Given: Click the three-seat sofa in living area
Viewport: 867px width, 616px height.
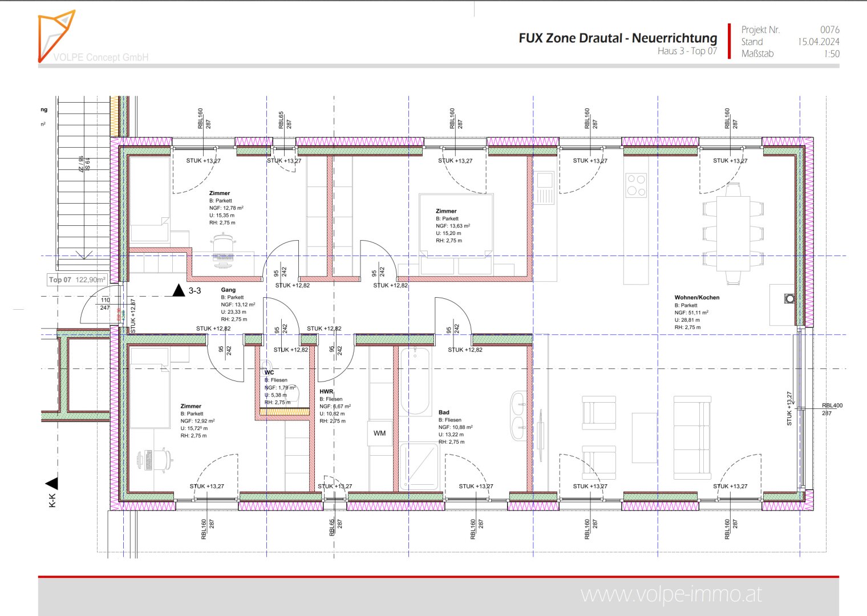Looking at the screenshot, I should pyautogui.click(x=692, y=437).
